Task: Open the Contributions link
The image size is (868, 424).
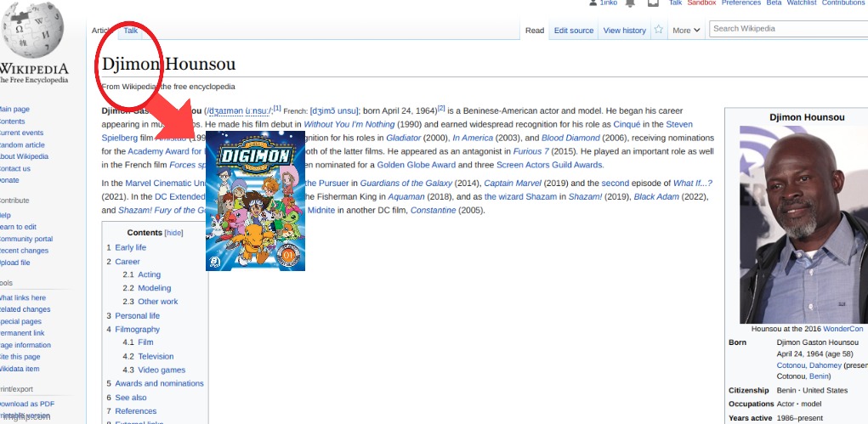Action: pyautogui.click(x=845, y=3)
